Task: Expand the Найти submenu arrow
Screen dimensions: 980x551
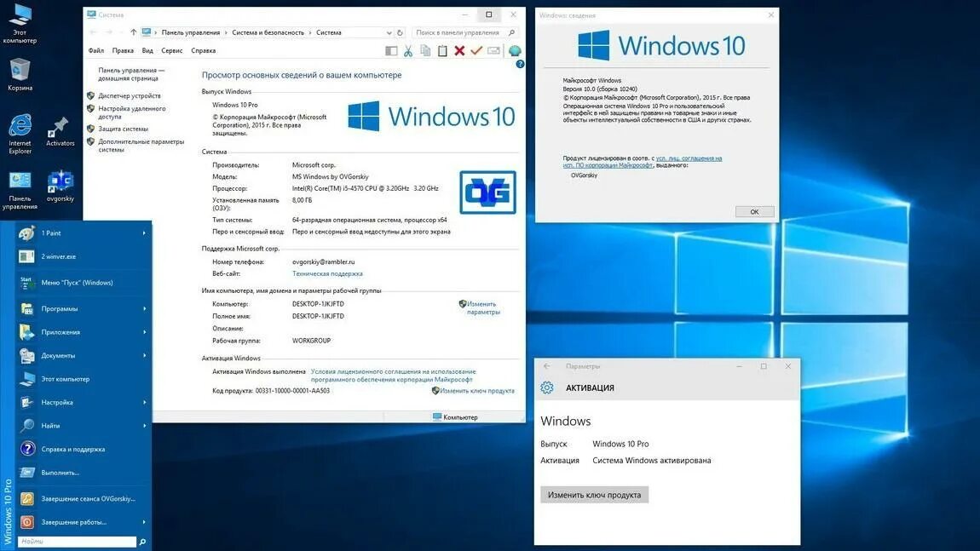Action: (144, 426)
